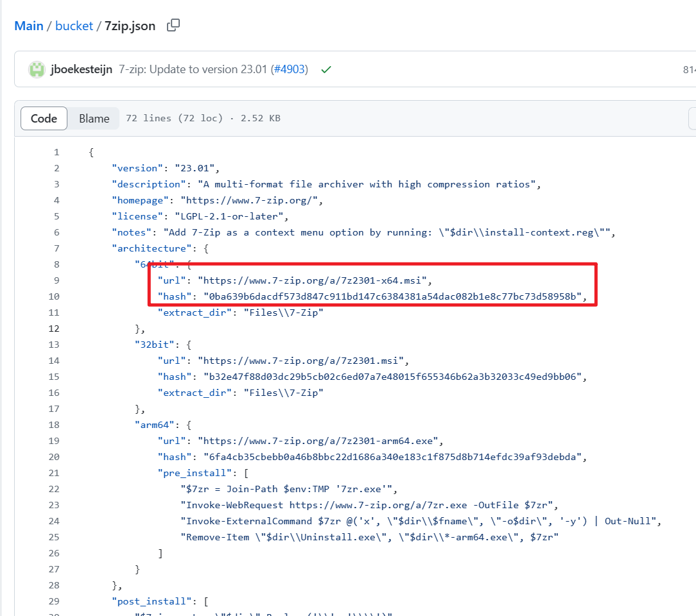Viewport: 696px width, 616px height.
Task: Select line number 2
Action: (x=57, y=168)
